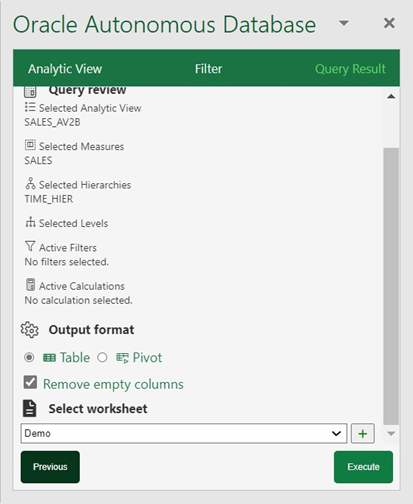Click the Selected Analytic View list icon

[x=30, y=107]
